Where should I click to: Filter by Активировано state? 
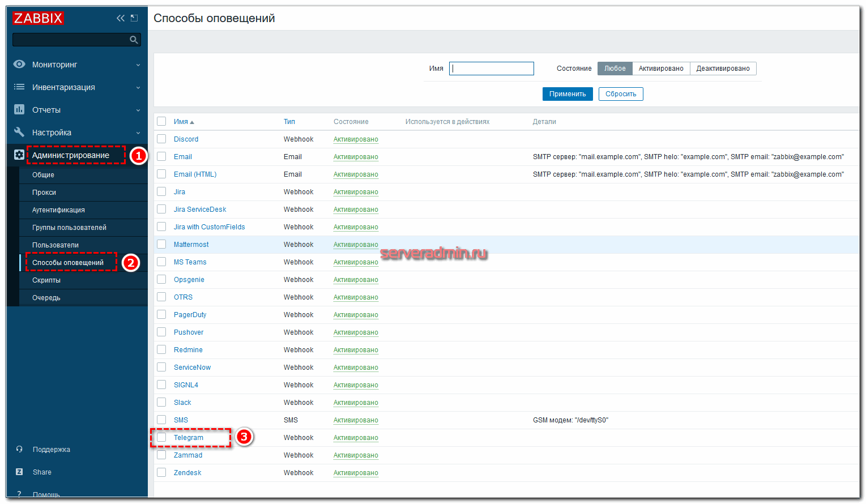coord(661,69)
